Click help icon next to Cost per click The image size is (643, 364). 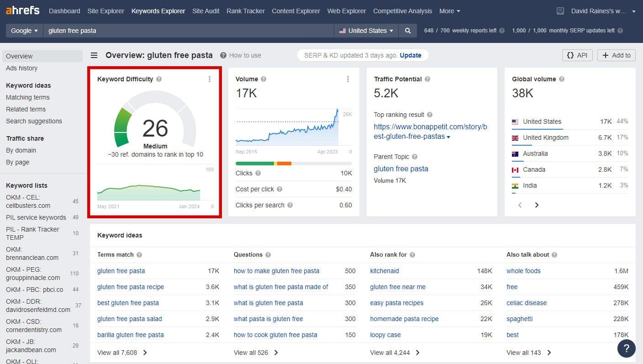[279, 189]
